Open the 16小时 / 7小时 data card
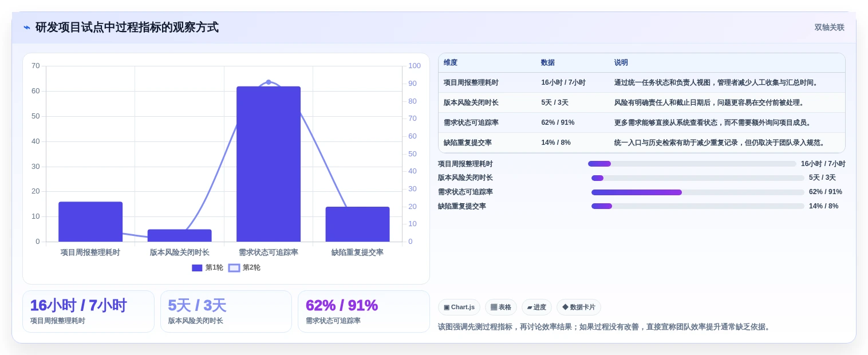This screenshot has height=355, width=868. click(x=88, y=311)
